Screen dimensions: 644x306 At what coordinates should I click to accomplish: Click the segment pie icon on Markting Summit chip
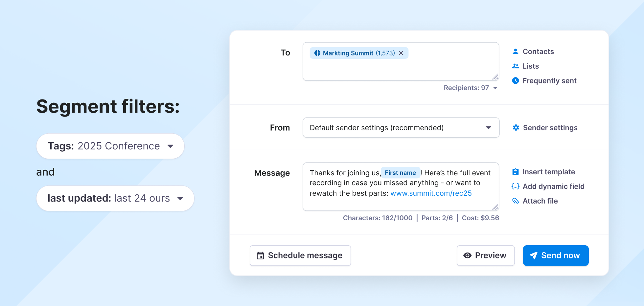317,53
